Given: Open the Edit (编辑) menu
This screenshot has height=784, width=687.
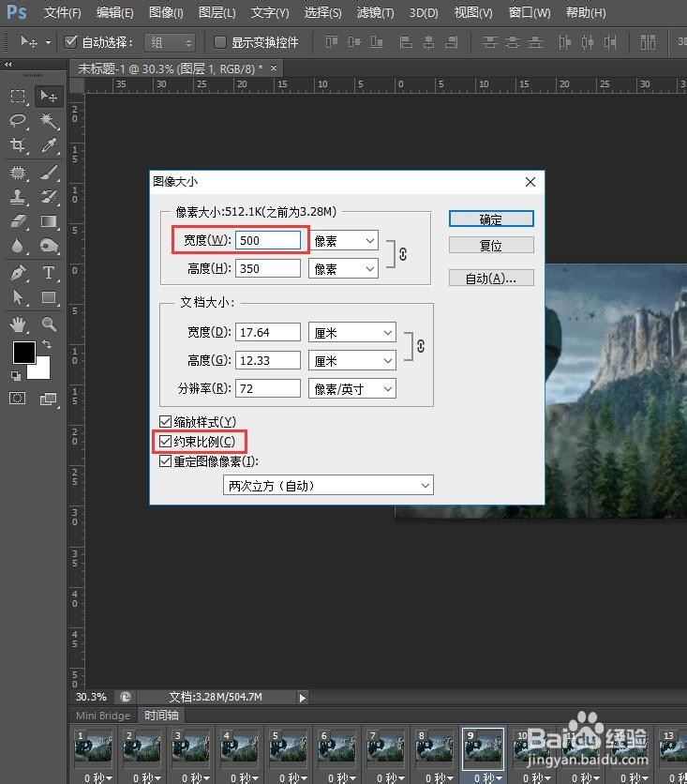Looking at the screenshot, I should 115,12.
